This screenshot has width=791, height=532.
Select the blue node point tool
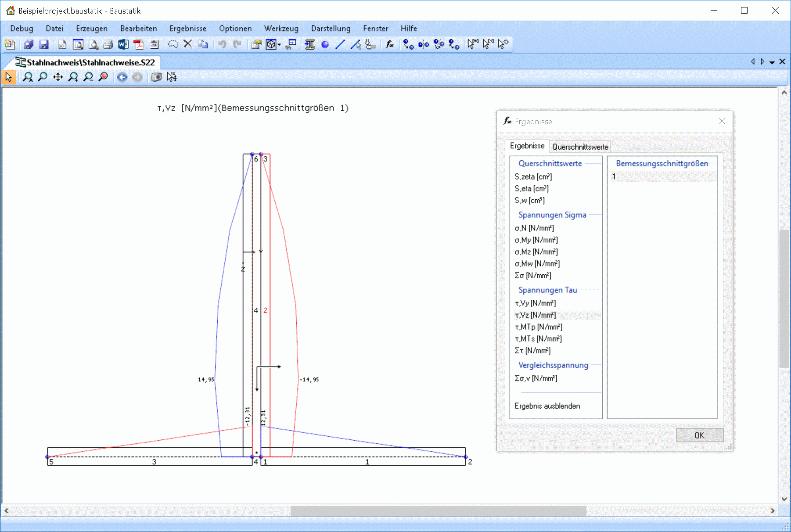[x=325, y=44]
